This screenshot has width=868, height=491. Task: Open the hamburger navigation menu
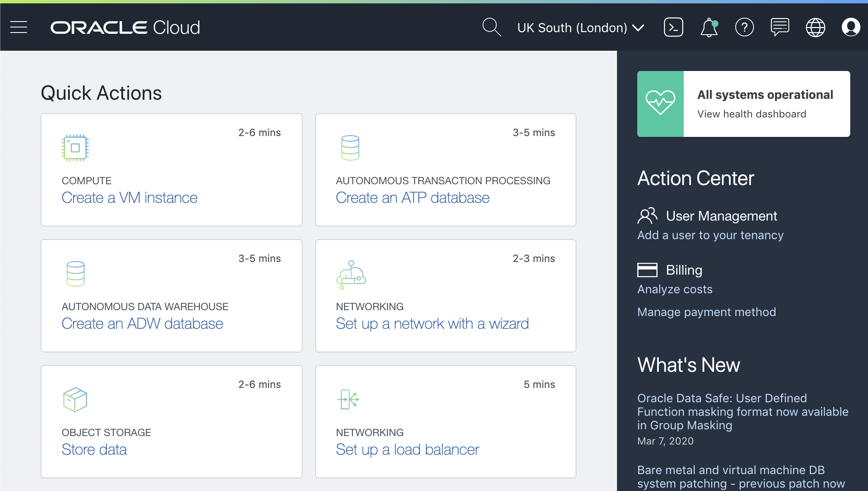click(x=19, y=27)
